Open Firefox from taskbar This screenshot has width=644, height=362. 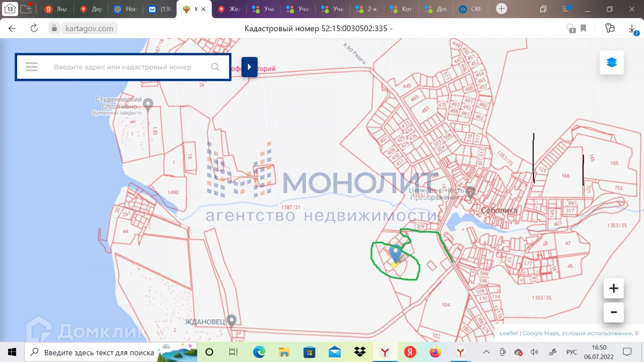click(435, 352)
